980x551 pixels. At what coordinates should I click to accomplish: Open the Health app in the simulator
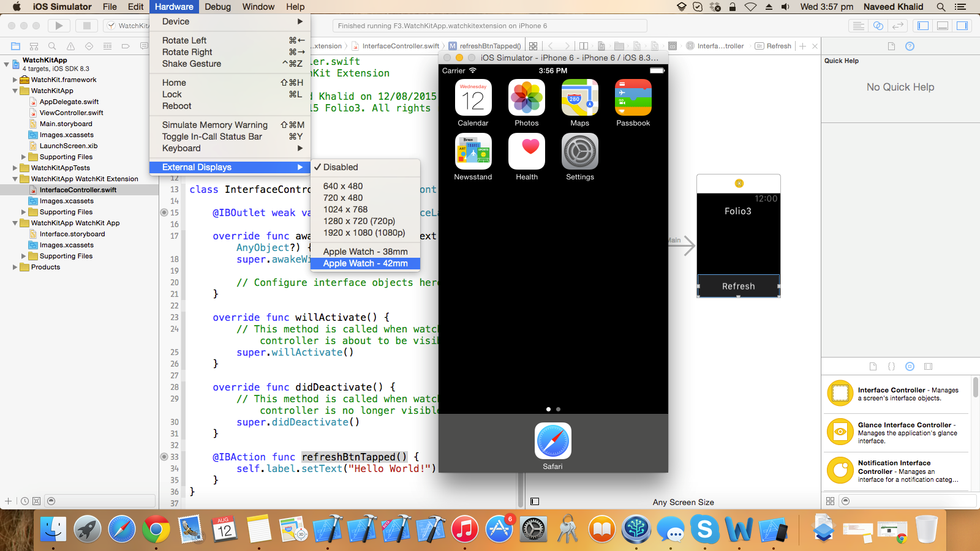click(526, 151)
